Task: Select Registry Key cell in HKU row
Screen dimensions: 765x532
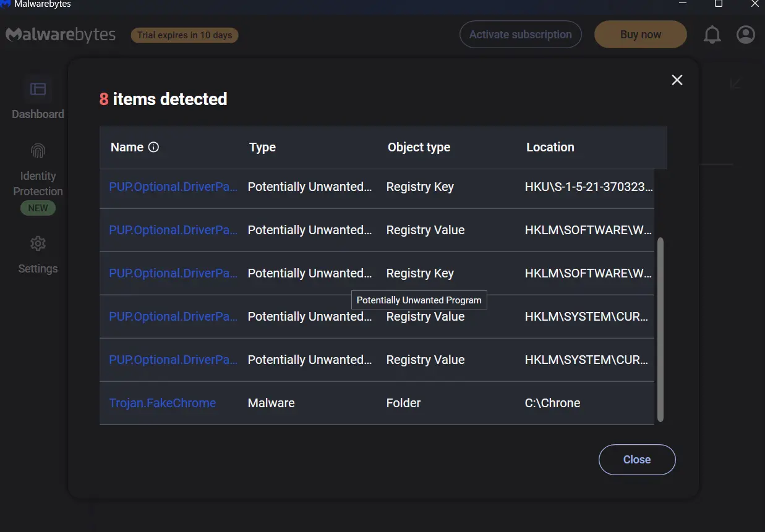Action: coord(420,187)
